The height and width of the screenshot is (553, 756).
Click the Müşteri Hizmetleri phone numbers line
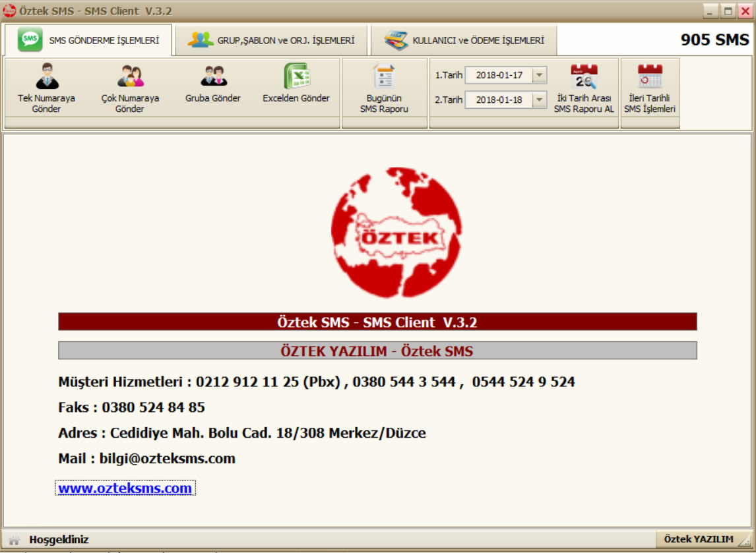coord(316,382)
